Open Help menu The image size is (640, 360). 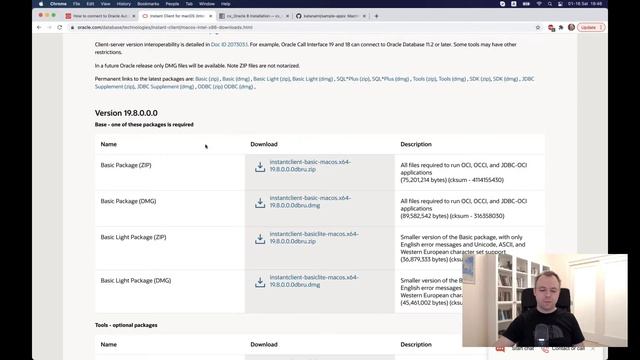(x=226, y=4)
